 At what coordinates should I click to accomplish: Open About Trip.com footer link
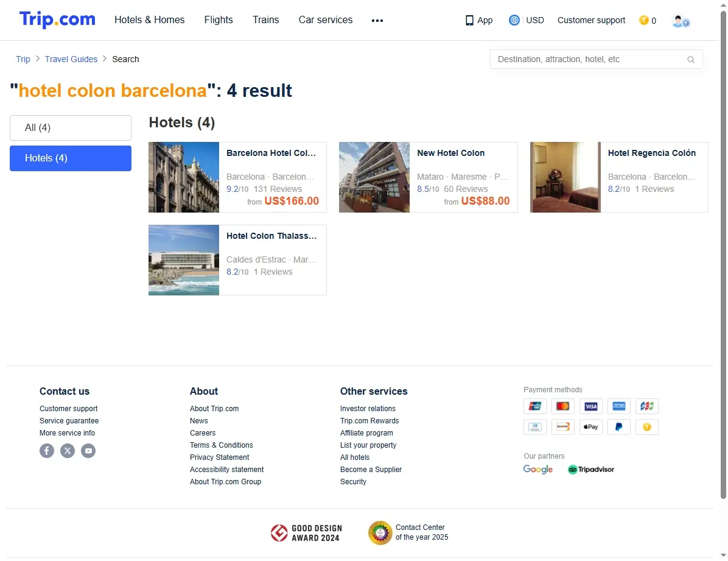point(214,409)
